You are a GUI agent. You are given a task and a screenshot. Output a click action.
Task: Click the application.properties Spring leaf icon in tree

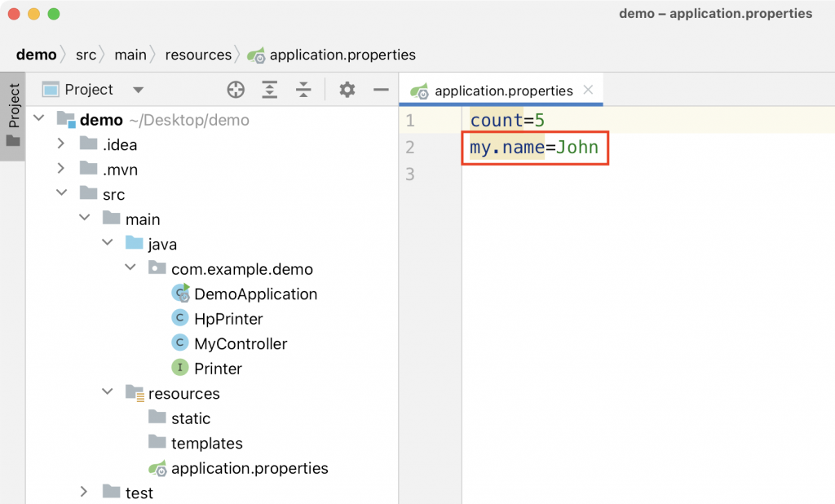[x=157, y=468]
